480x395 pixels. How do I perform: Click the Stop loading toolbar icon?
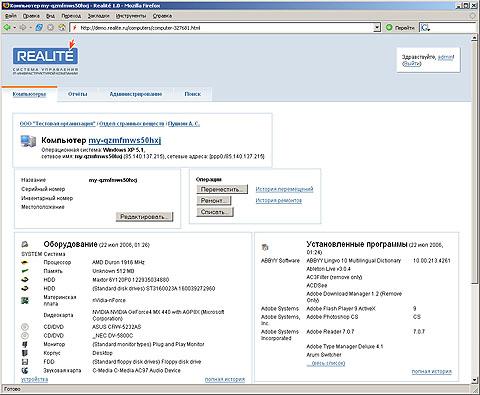click(50, 27)
